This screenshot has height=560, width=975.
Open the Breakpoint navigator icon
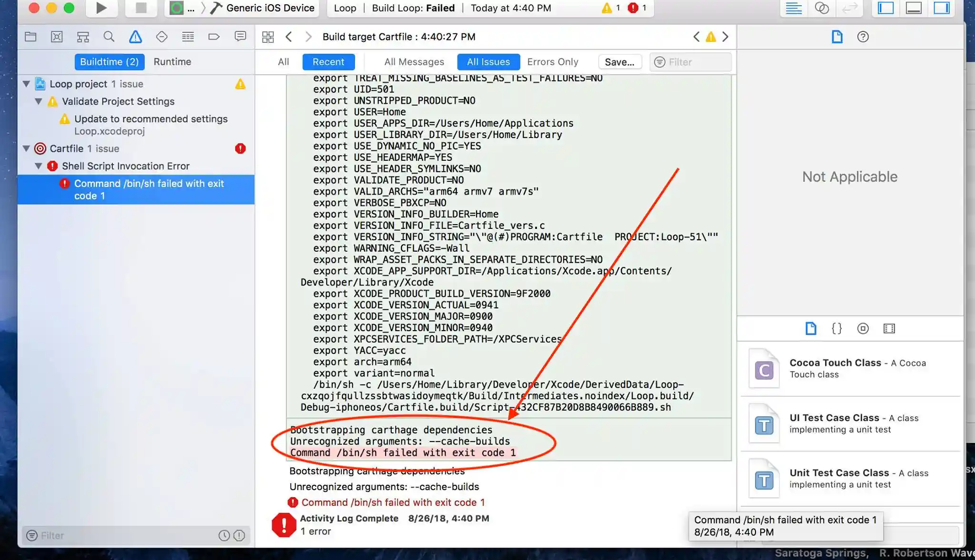[x=214, y=37]
